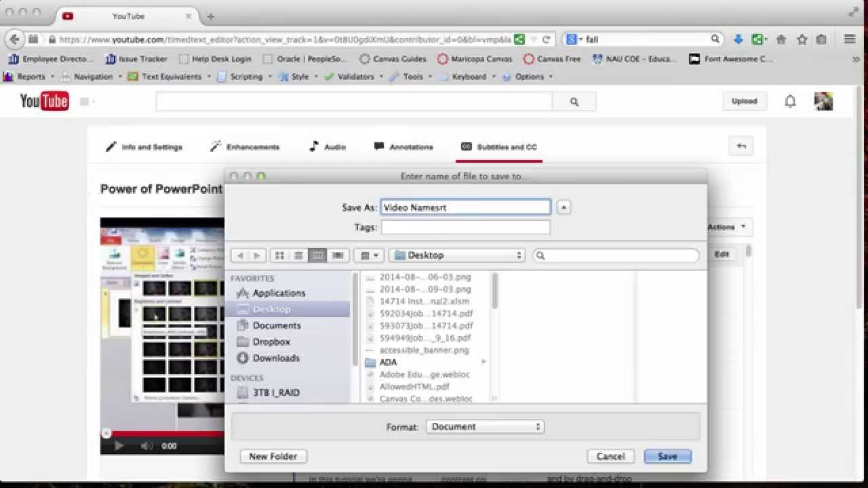
Task: Click the green share icon in address bar
Action: 519,39
